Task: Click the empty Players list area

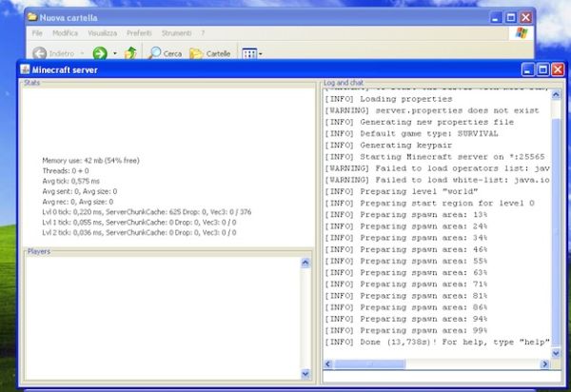Action: (163, 319)
